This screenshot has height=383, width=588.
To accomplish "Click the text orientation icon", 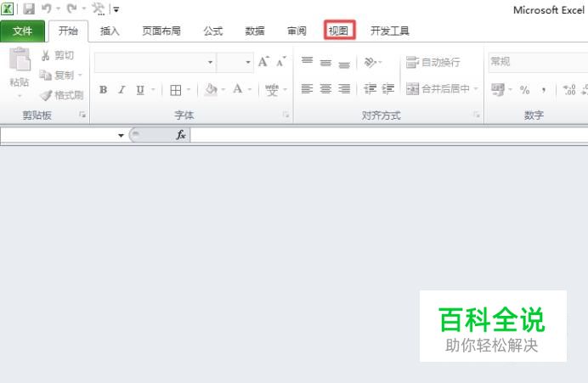I will [370, 62].
